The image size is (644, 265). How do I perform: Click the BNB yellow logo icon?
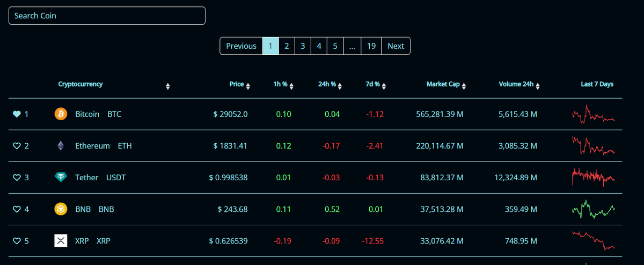pyautogui.click(x=61, y=209)
